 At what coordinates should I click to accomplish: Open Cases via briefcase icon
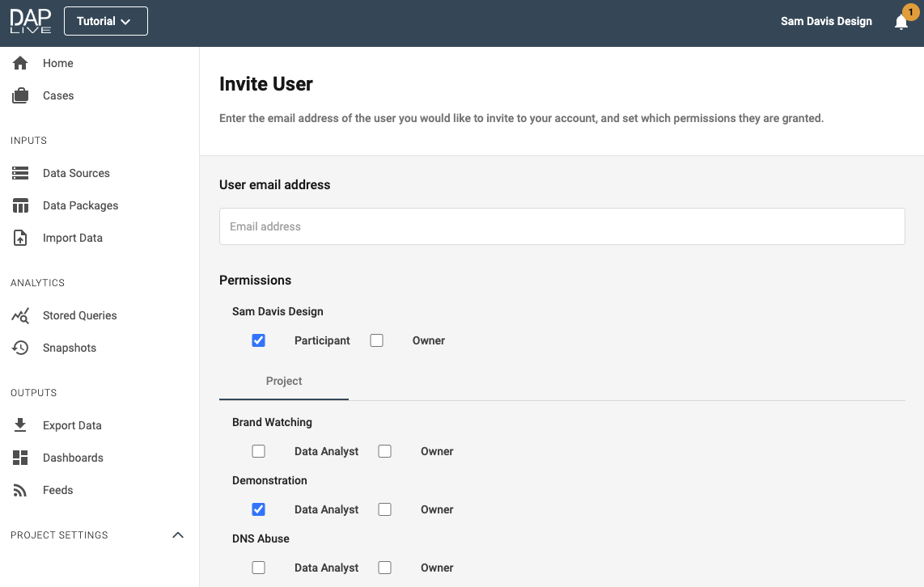[x=20, y=95]
